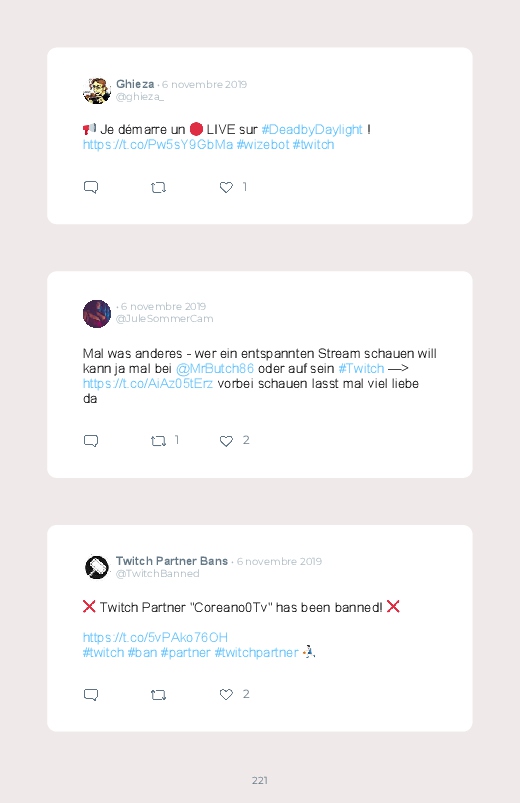Retweet the JuleSommerCam stream tweet
Viewport: 520px width, 803px height.
158,441
